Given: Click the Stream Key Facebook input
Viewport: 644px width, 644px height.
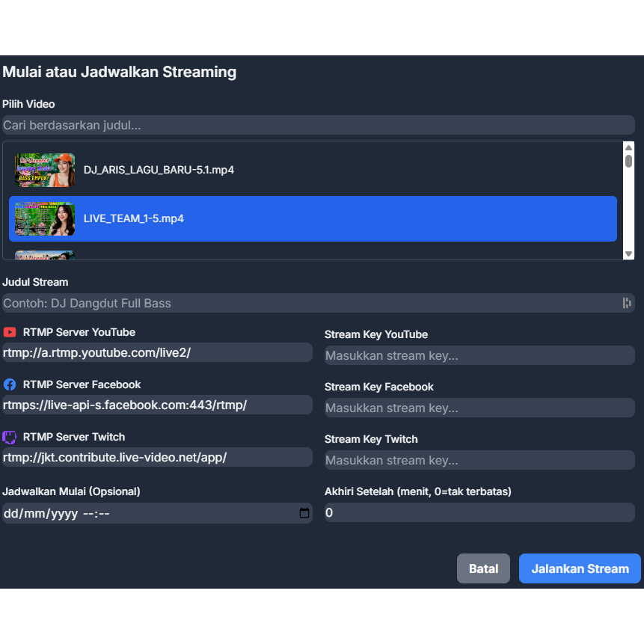Looking at the screenshot, I should pos(479,408).
